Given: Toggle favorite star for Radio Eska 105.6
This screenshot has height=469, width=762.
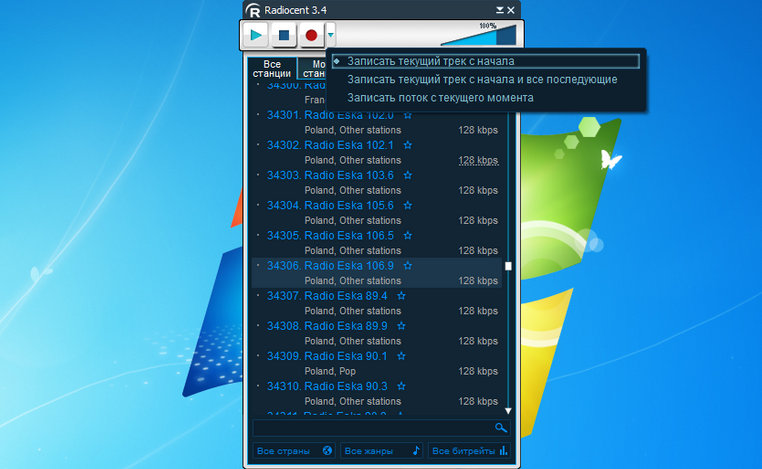Looking at the screenshot, I should tap(408, 206).
